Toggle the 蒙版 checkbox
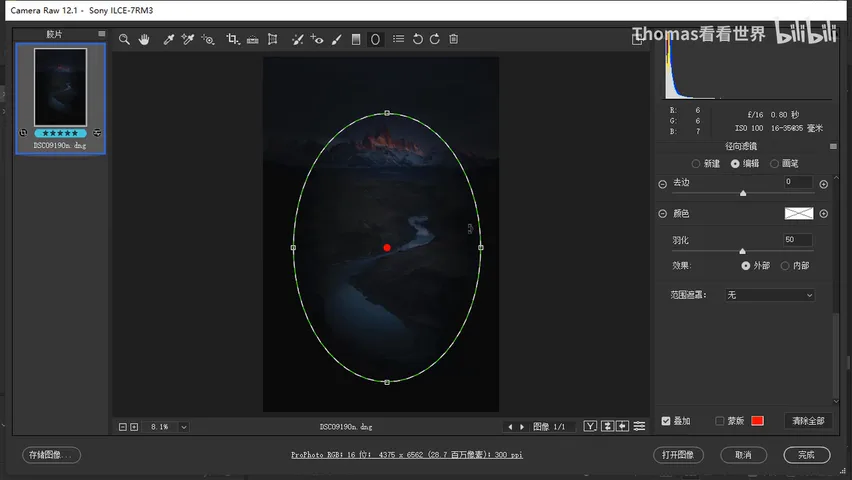Screen dimensions: 852x480 (x=719, y=421)
